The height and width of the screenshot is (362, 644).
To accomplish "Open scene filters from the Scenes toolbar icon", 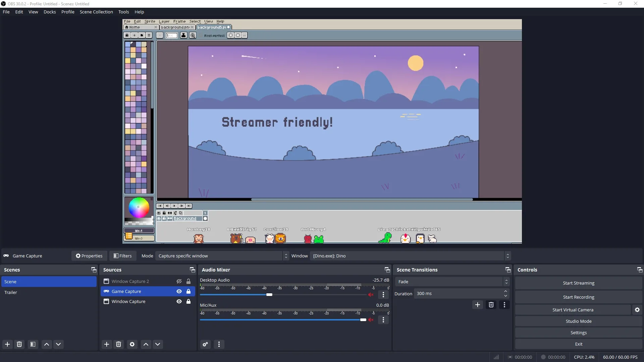I will (x=33, y=344).
